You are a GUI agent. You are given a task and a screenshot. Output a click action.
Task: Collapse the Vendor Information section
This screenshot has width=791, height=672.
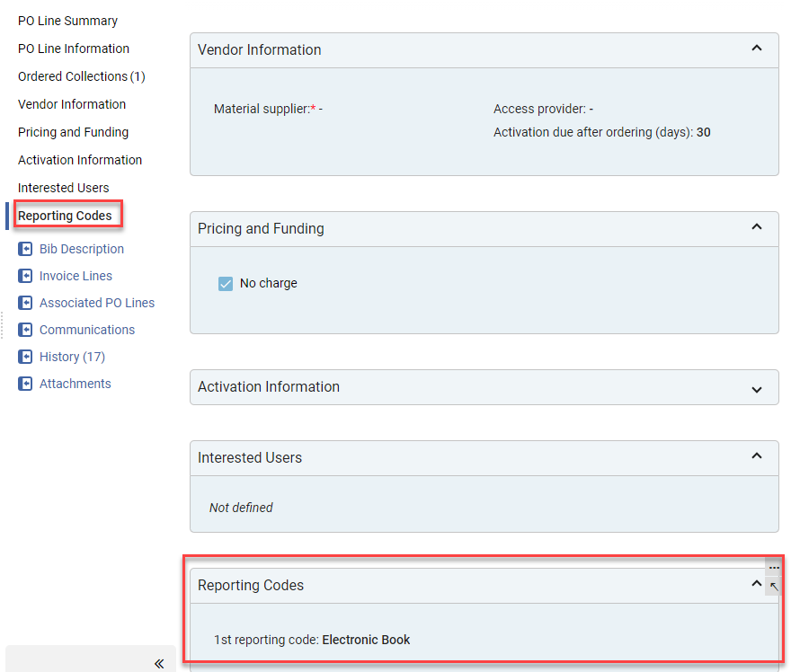coord(757,48)
